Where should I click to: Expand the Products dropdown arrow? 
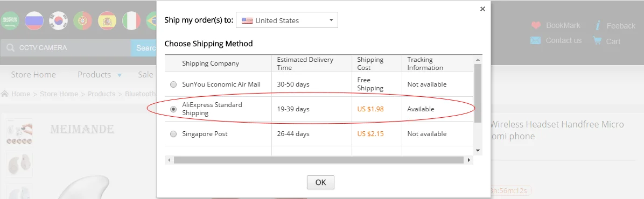click(x=120, y=75)
